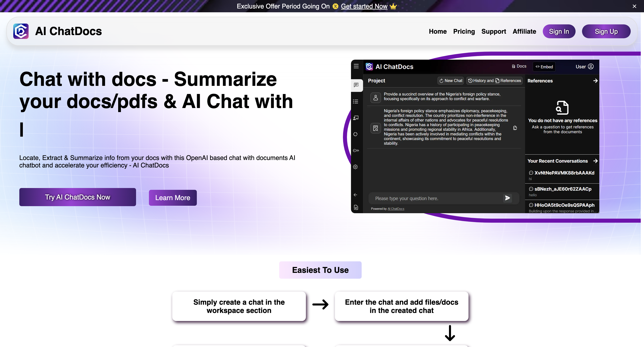Open the Pricing page
This screenshot has width=644, height=347.
coord(464,32)
